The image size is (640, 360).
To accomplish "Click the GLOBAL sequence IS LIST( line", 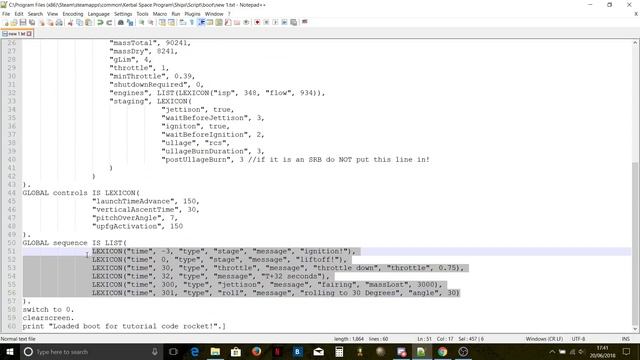I will coord(75,243).
